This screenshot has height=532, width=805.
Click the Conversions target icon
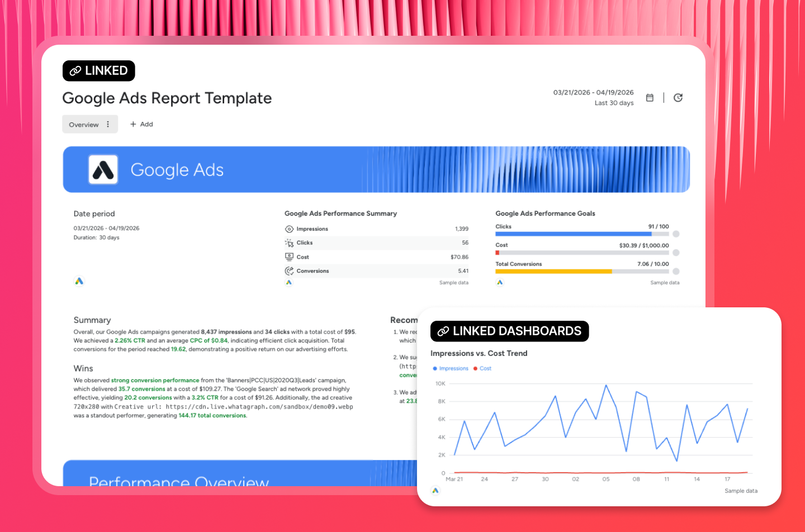289,271
